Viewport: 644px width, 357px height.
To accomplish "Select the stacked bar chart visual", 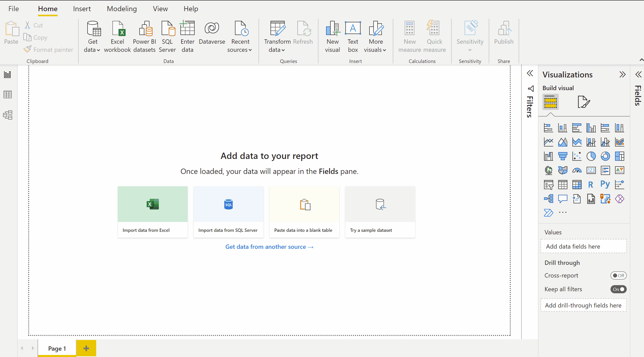I will 548,128.
